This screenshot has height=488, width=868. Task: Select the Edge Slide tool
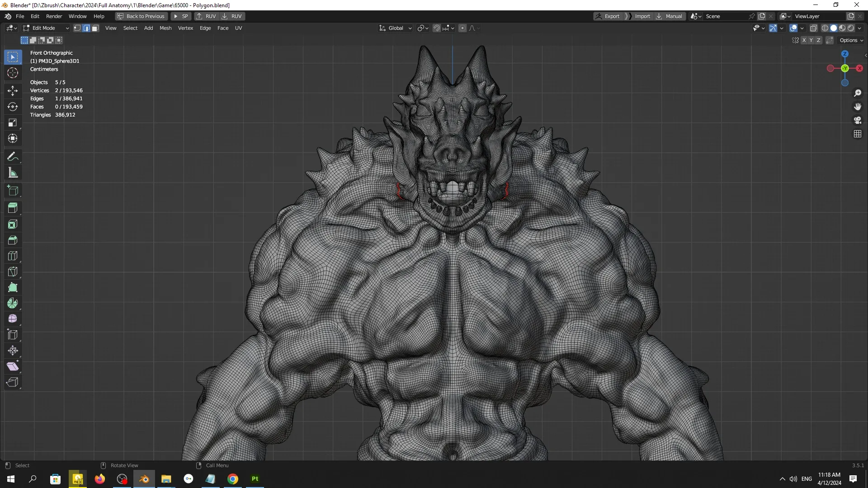[13, 335]
